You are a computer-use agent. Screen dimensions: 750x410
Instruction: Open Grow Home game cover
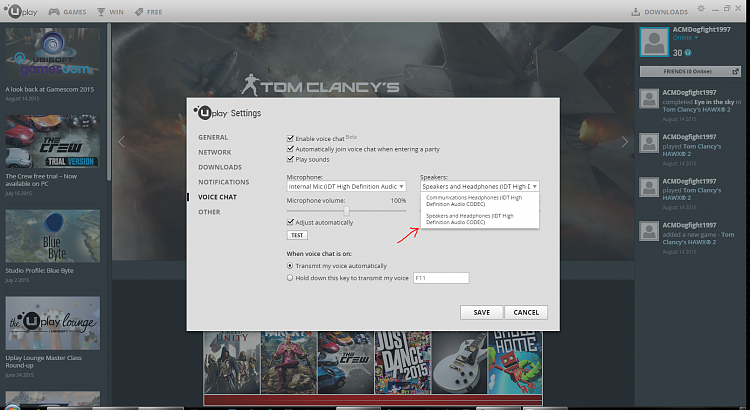515,363
